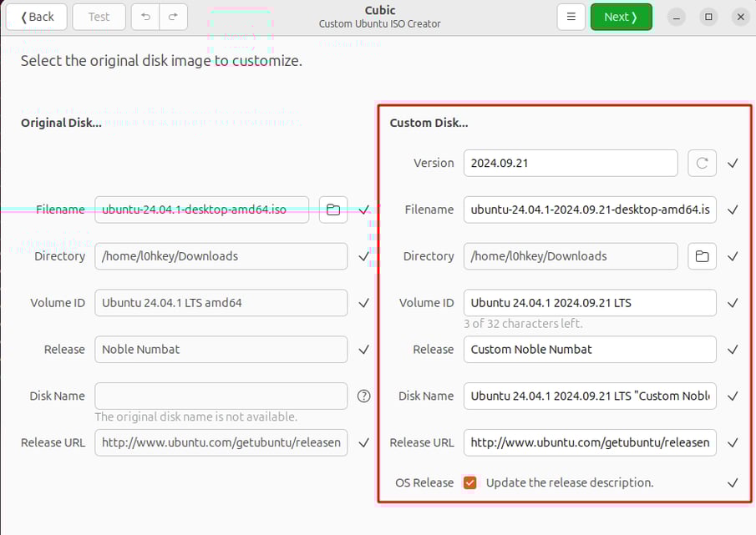Click the custom Filename input field
This screenshot has width=756, height=535.
(x=590, y=209)
